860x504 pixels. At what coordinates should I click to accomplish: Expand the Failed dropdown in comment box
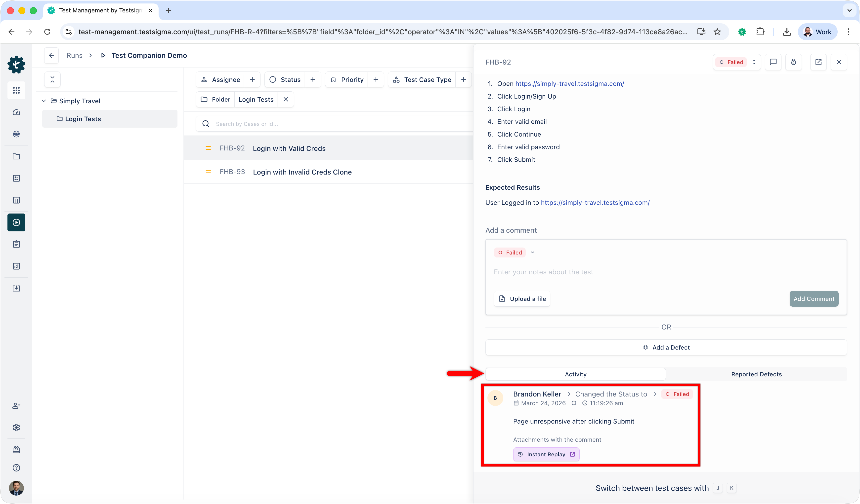532,252
